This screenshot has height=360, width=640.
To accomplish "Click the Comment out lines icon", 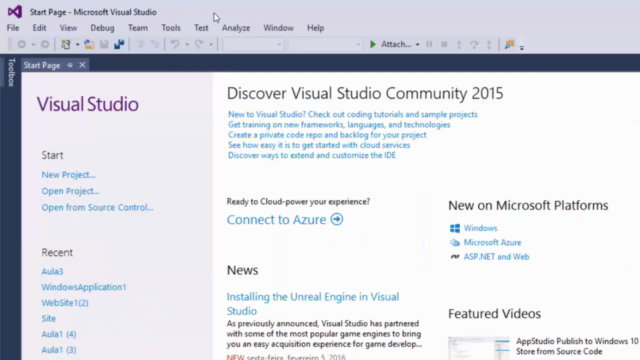I will point(140,44).
